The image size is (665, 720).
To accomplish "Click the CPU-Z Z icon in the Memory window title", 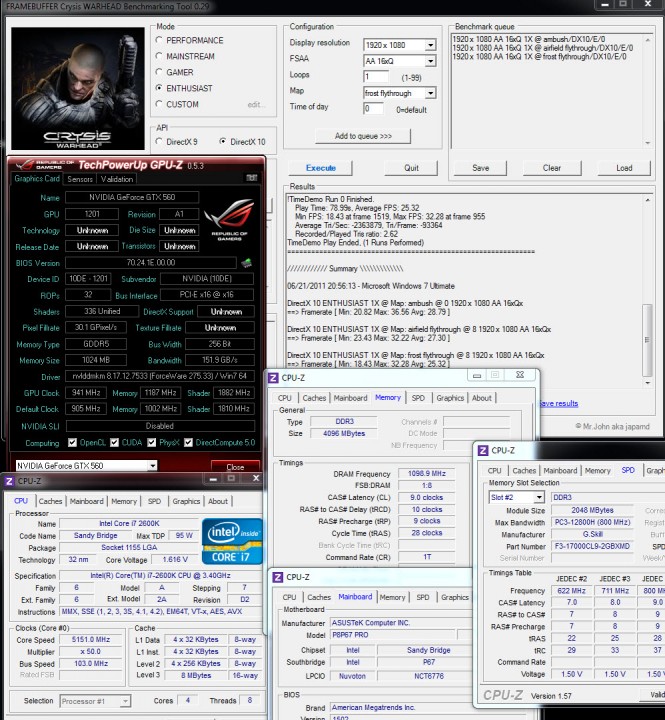I will tap(273, 377).
